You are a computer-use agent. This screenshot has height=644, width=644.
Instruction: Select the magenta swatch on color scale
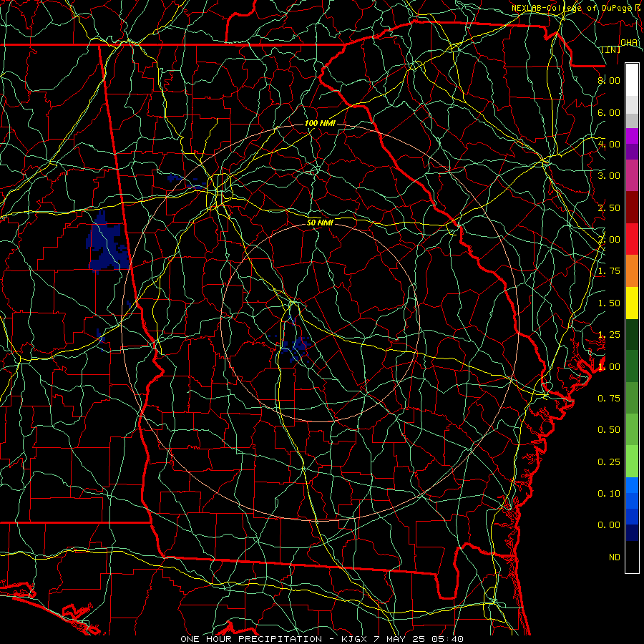tap(632, 136)
